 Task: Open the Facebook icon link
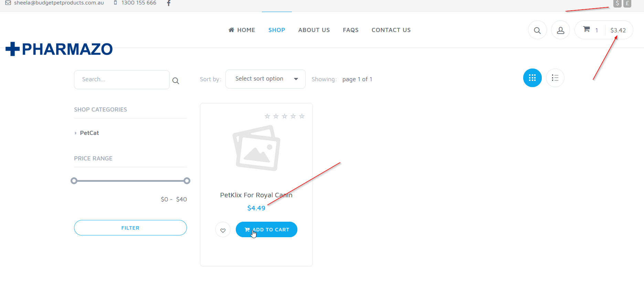coord(169,3)
